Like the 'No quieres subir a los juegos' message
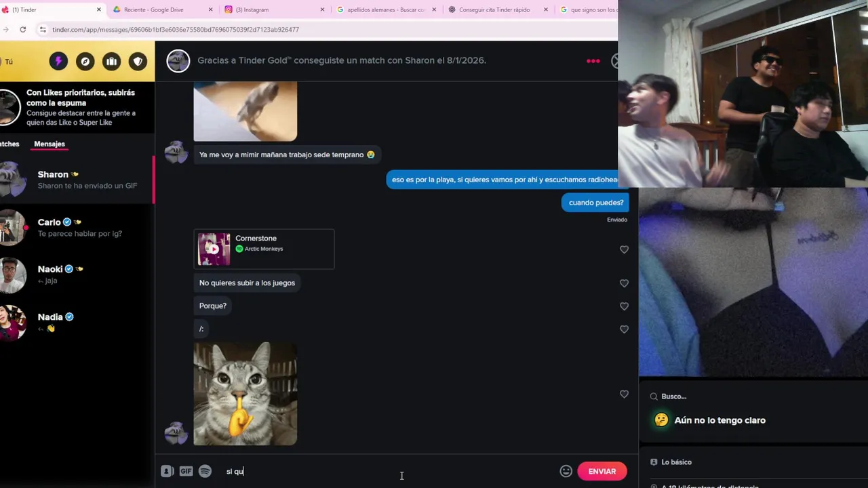This screenshot has width=868, height=488. 624,283
